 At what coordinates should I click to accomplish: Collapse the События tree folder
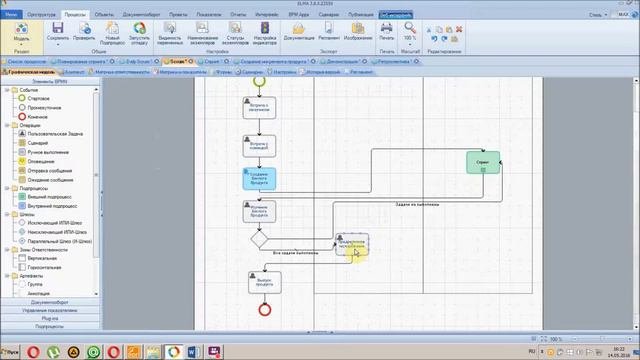7,90
